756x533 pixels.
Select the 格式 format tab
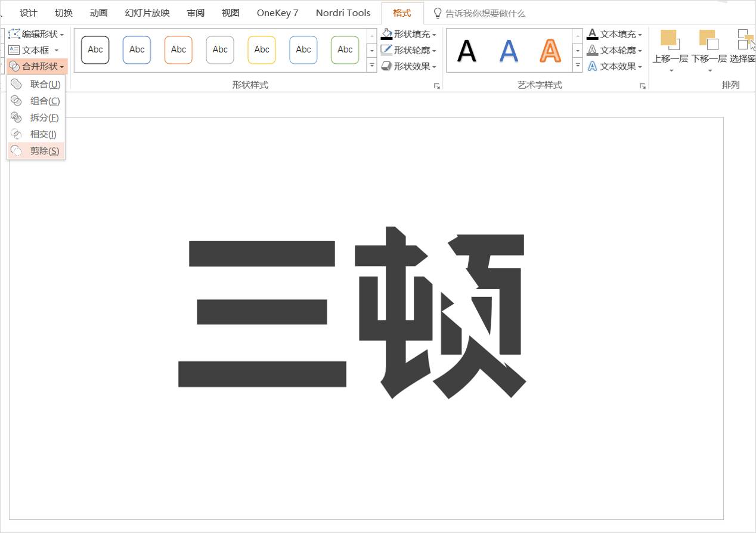click(402, 13)
